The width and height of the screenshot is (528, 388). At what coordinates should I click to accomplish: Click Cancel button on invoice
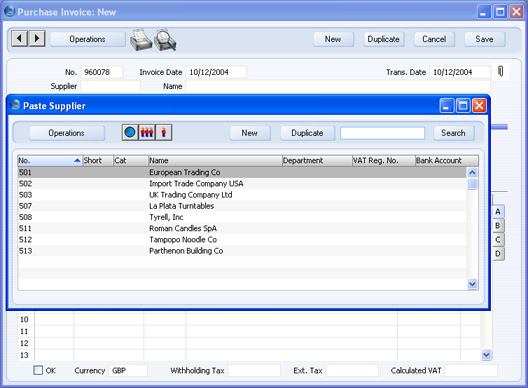coord(434,39)
